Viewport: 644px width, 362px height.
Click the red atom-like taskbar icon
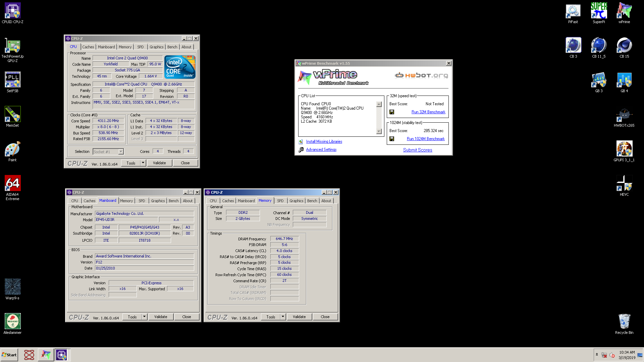coord(29,355)
